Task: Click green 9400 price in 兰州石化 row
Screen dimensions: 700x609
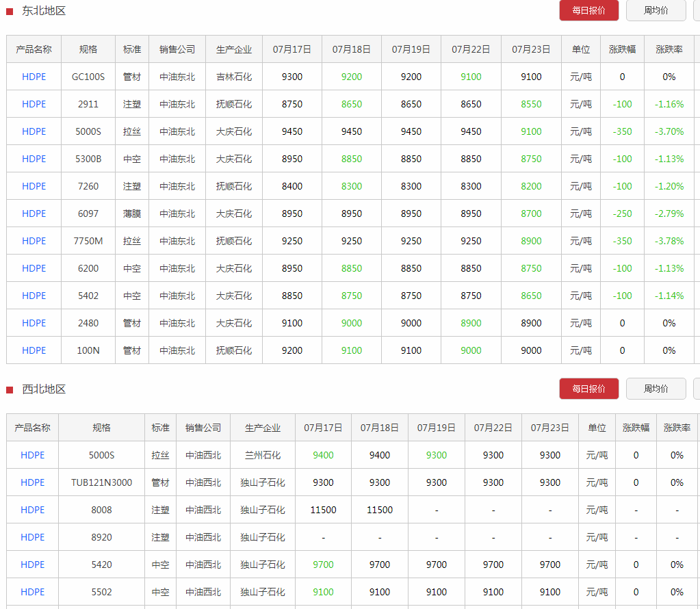Action: 323,456
